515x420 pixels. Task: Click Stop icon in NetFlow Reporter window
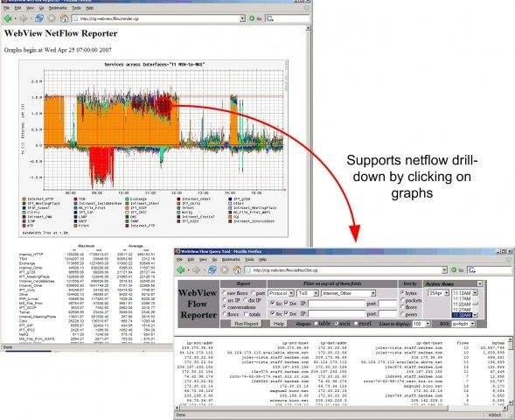[52, 18]
